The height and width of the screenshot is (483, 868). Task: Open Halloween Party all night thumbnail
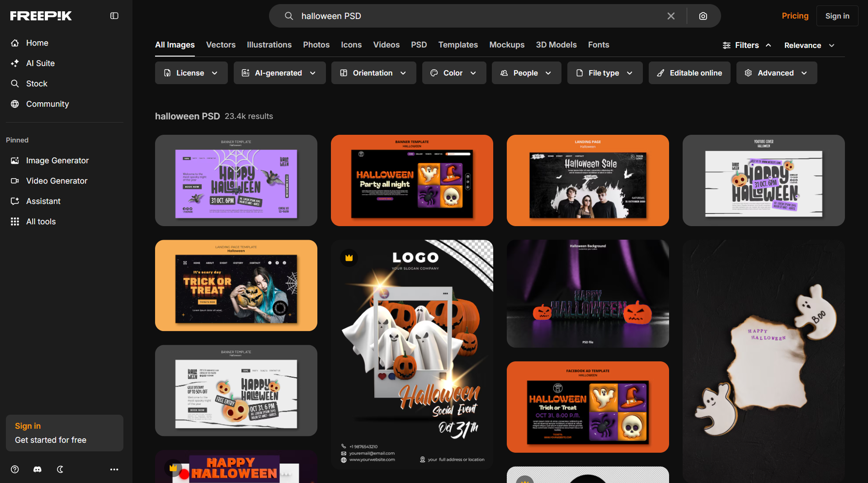coord(412,180)
